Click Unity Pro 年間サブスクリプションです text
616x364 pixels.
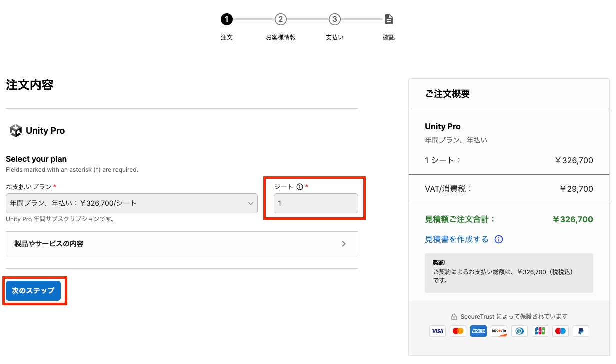tap(60, 219)
